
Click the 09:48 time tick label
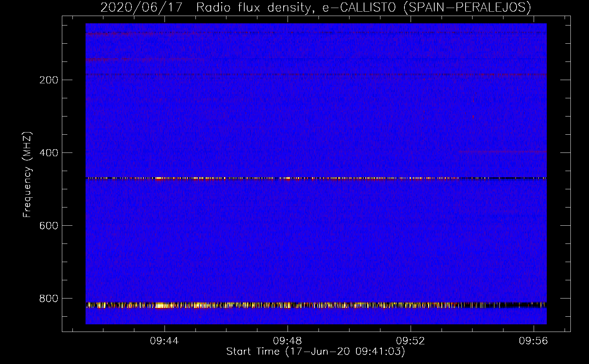click(288, 341)
